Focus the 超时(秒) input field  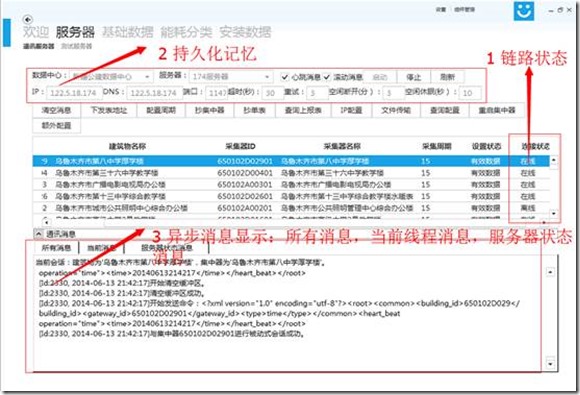click(272, 93)
